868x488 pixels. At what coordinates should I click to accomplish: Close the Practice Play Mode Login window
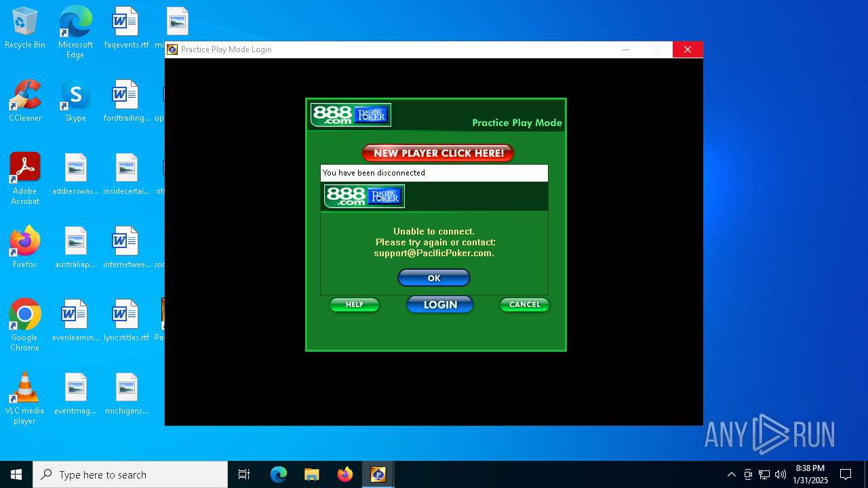pos(688,49)
